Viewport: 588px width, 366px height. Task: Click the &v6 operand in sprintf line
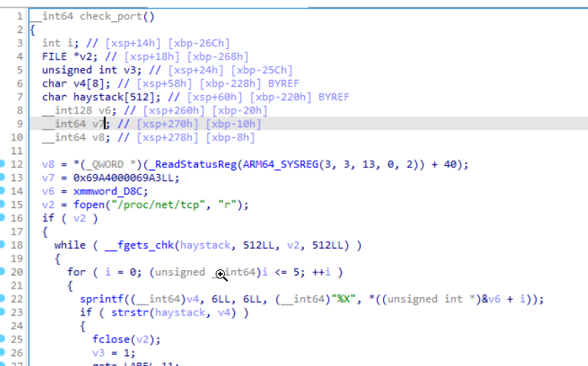(491, 299)
